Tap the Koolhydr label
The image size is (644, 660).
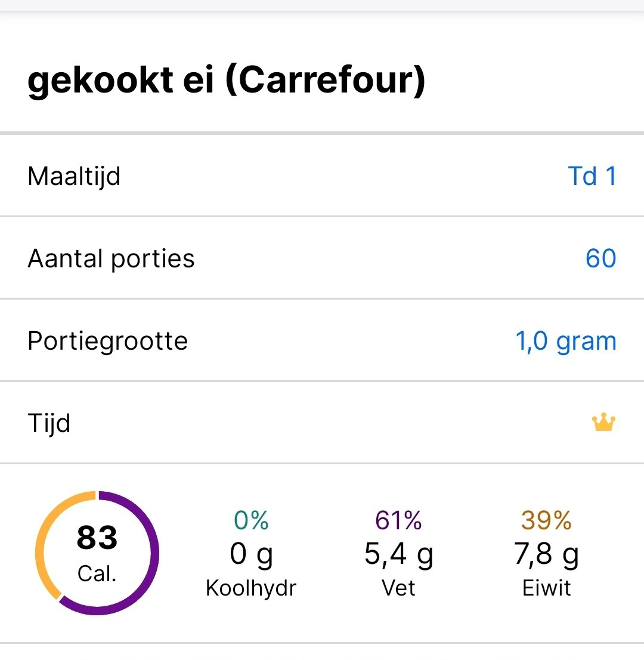coord(251,588)
